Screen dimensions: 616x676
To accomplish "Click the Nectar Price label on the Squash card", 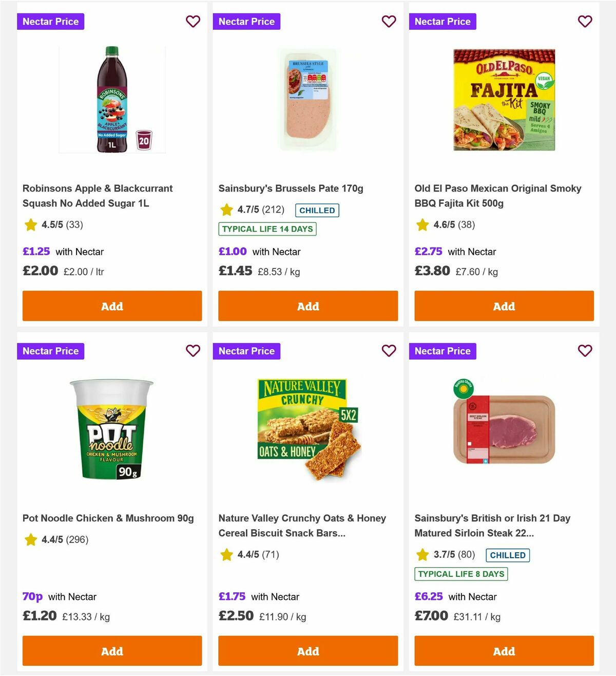I will [50, 22].
